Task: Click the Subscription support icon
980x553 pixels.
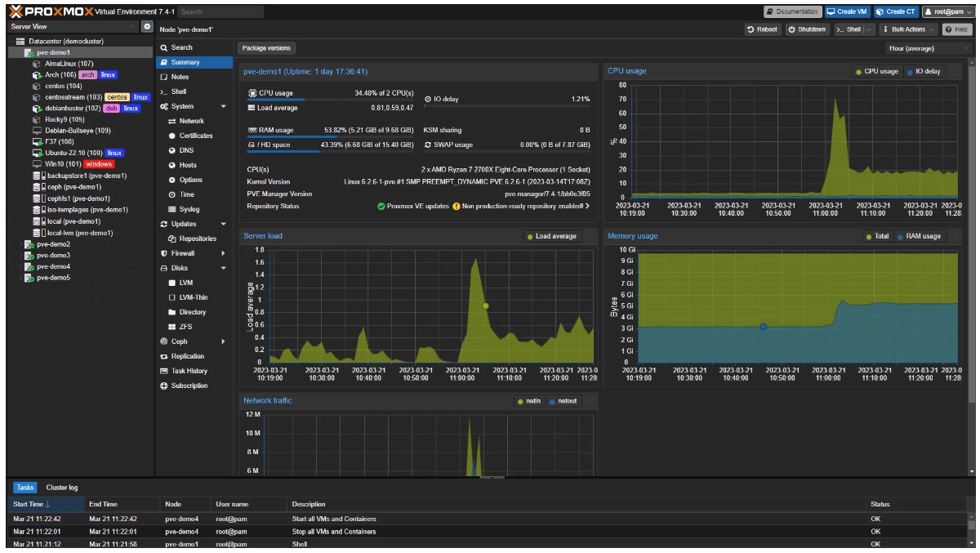Action: tap(164, 386)
